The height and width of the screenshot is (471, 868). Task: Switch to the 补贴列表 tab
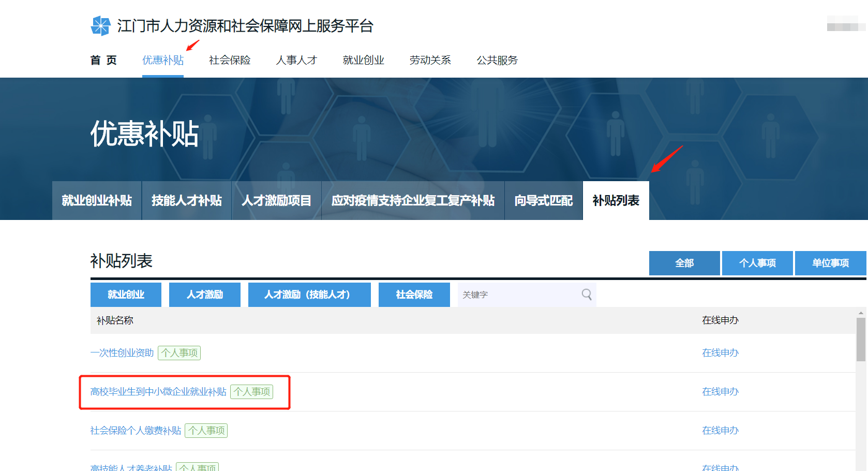pyautogui.click(x=616, y=200)
